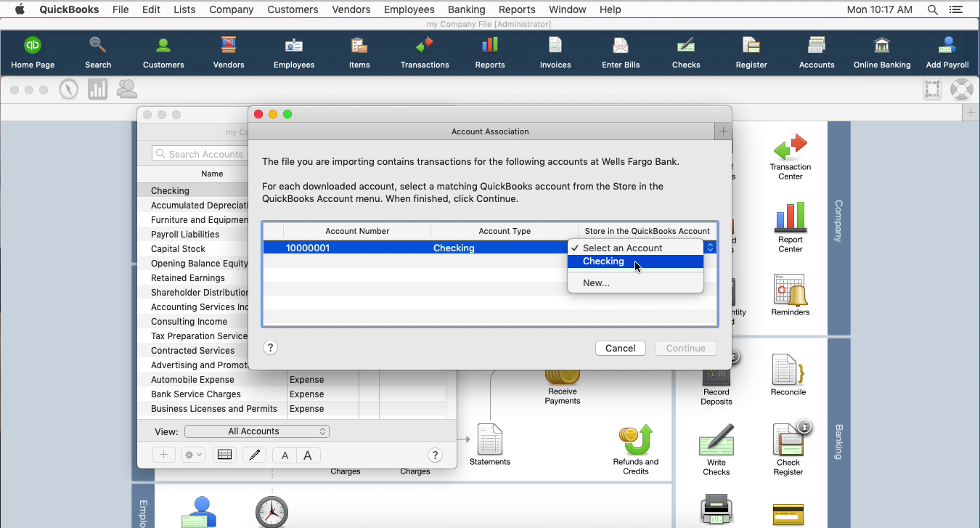Click the add account plus button
The image size is (980, 528).
(163, 455)
